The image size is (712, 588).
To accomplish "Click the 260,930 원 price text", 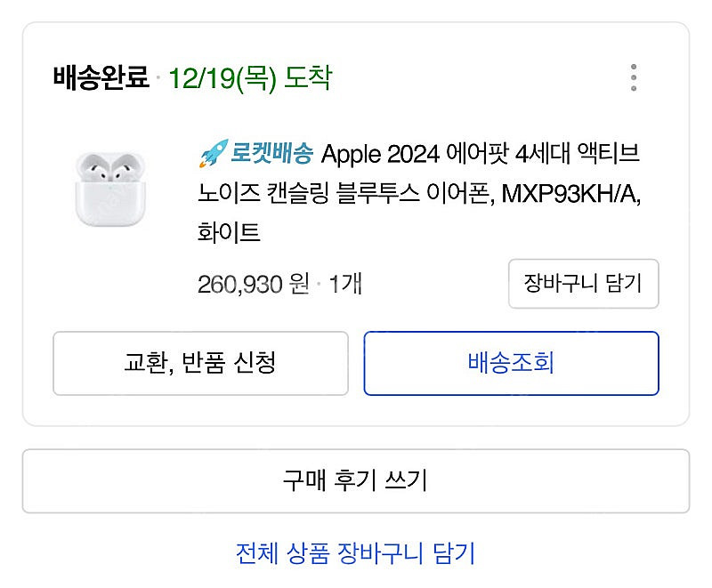I will click(x=254, y=285).
